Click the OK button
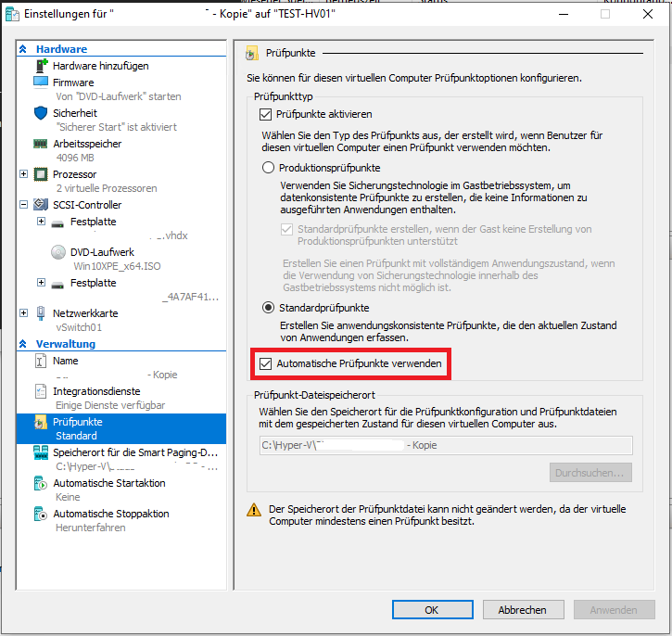 tap(431, 610)
